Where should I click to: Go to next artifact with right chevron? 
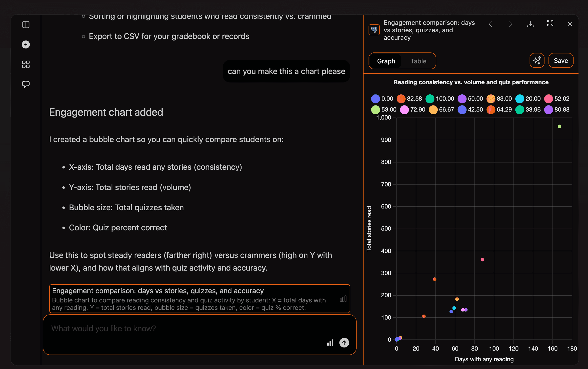pyautogui.click(x=510, y=24)
